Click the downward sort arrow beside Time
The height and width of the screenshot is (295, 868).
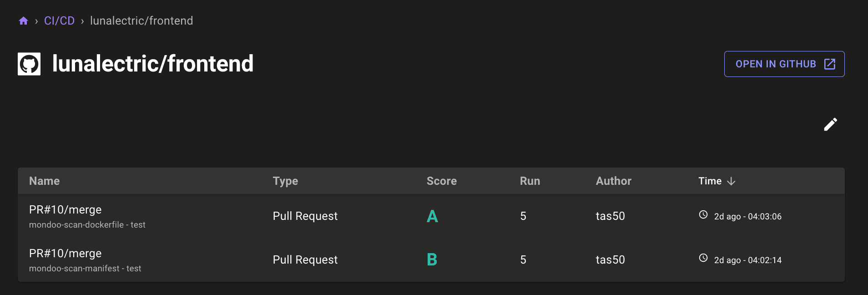731,181
